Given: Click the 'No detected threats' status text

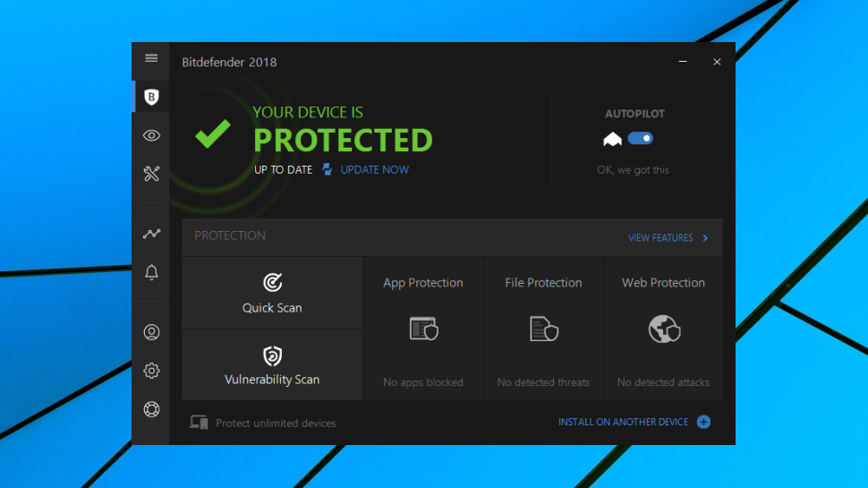Looking at the screenshot, I should coord(543,382).
